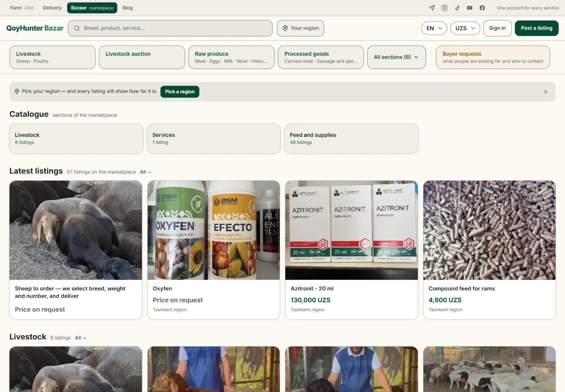Viewport: 565px width, 392px height.
Task: Click the '4,600 UZS' price
Action: (445, 300)
